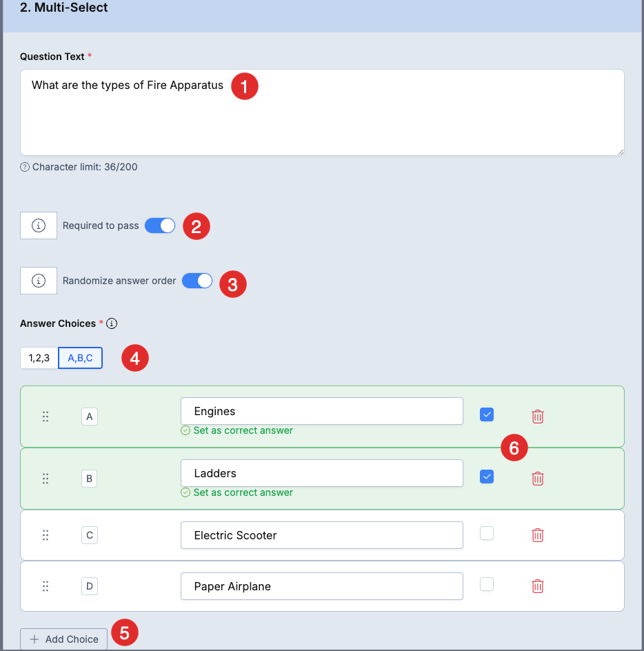Toggle off Required to pass switch
644x651 pixels.
(x=160, y=226)
